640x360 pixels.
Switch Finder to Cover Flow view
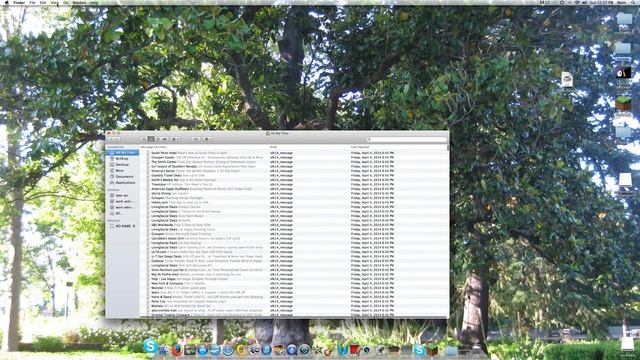click(x=164, y=139)
